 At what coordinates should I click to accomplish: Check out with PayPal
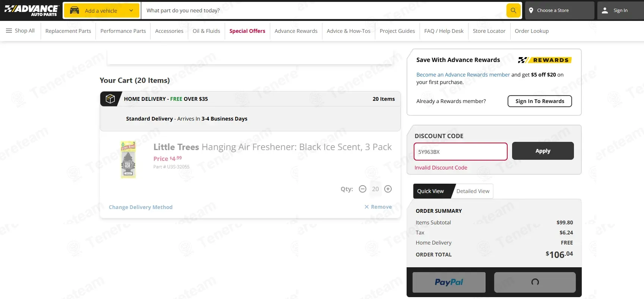pos(449,282)
